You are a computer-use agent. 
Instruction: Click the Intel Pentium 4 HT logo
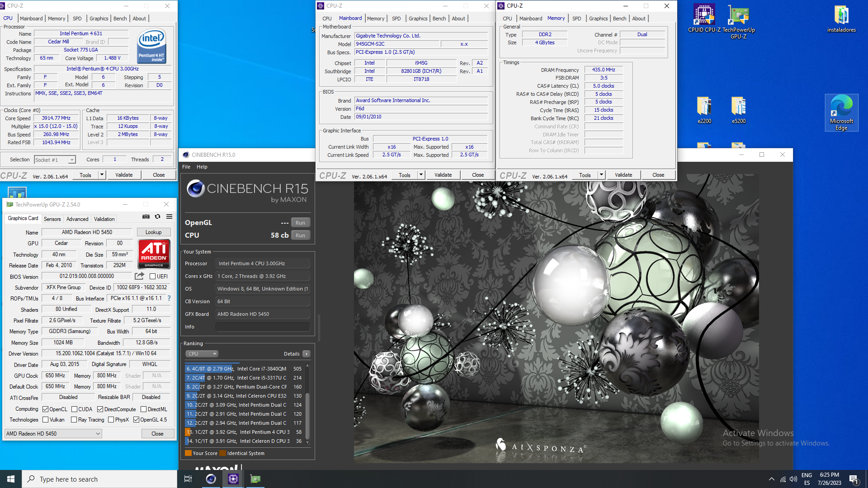151,47
